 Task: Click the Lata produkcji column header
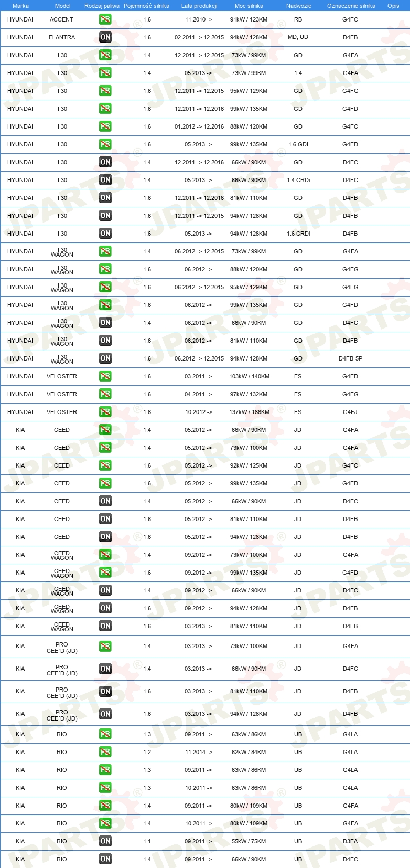point(199,6)
